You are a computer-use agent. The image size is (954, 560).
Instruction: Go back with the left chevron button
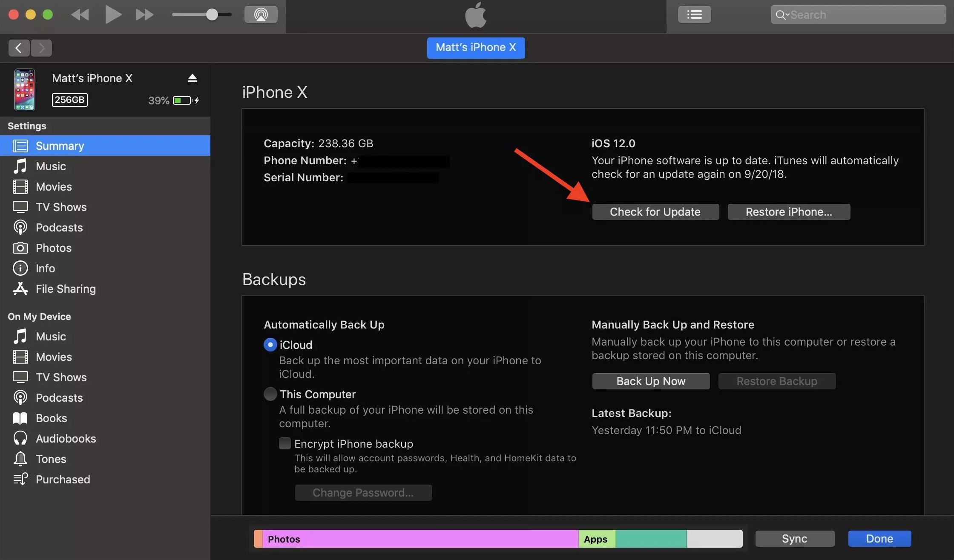19,48
